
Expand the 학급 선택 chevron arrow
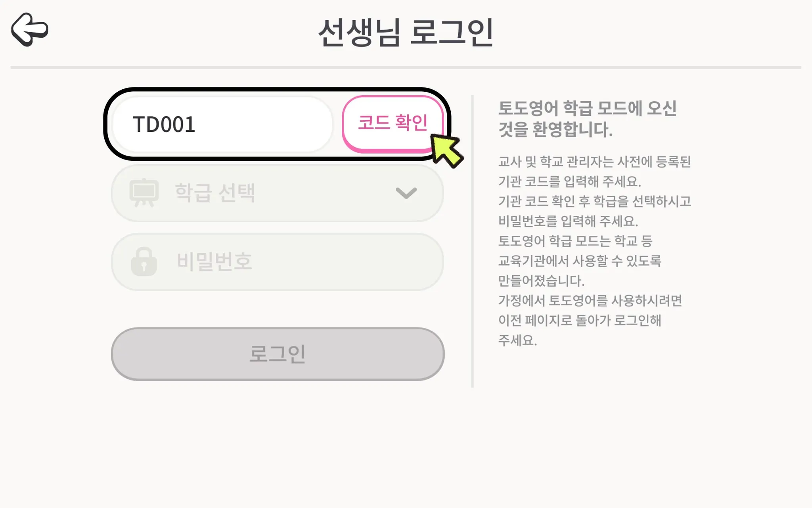(406, 193)
